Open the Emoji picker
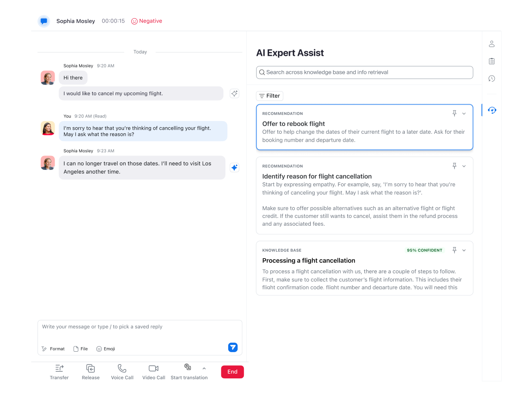532x394 pixels. click(x=105, y=348)
